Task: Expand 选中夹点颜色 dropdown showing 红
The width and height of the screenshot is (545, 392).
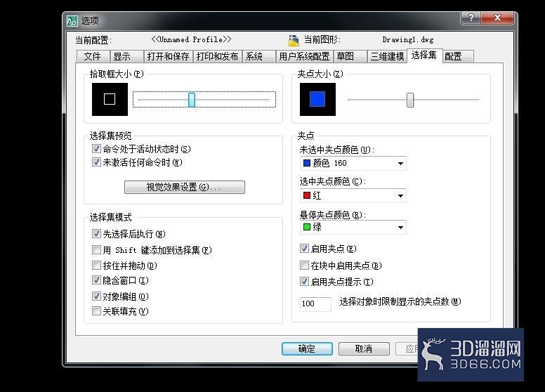Action: (x=400, y=196)
